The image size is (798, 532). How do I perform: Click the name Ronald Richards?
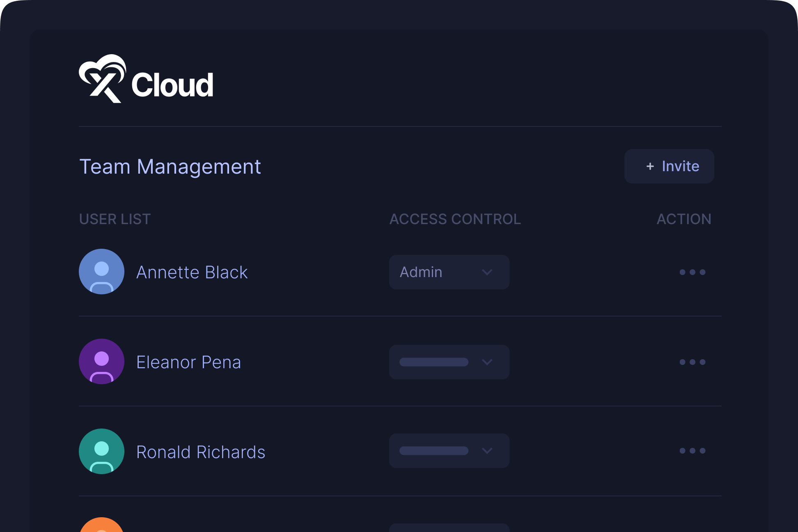pyautogui.click(x=200, y=452)
